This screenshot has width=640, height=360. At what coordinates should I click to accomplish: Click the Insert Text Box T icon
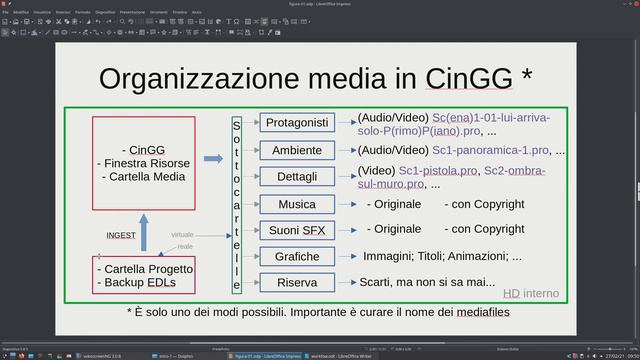tap(229, 22)
